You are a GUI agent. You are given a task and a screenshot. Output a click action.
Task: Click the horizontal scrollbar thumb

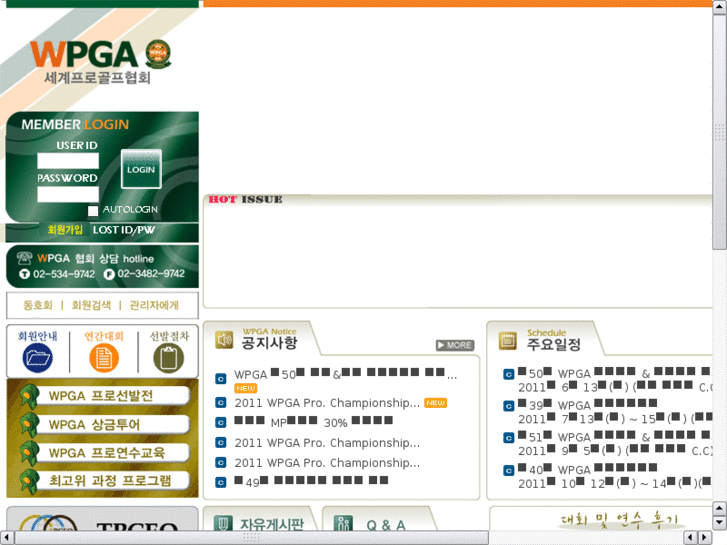tap(251, 538)
